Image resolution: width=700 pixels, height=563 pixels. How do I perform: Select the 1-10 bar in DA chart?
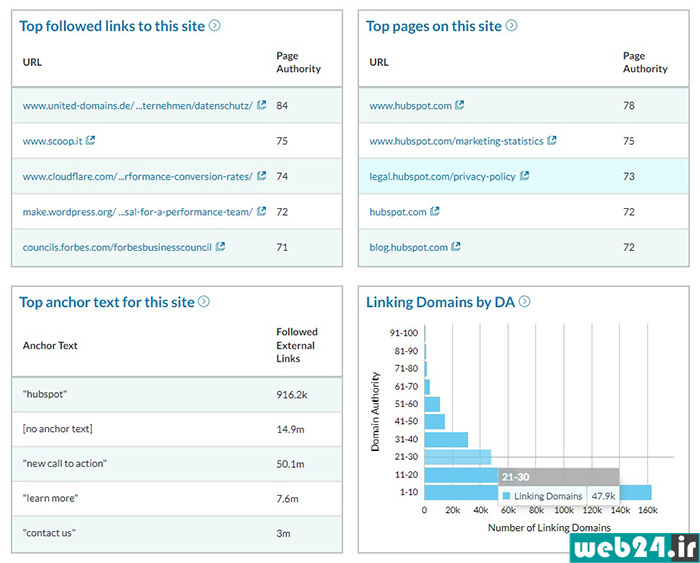538,492
